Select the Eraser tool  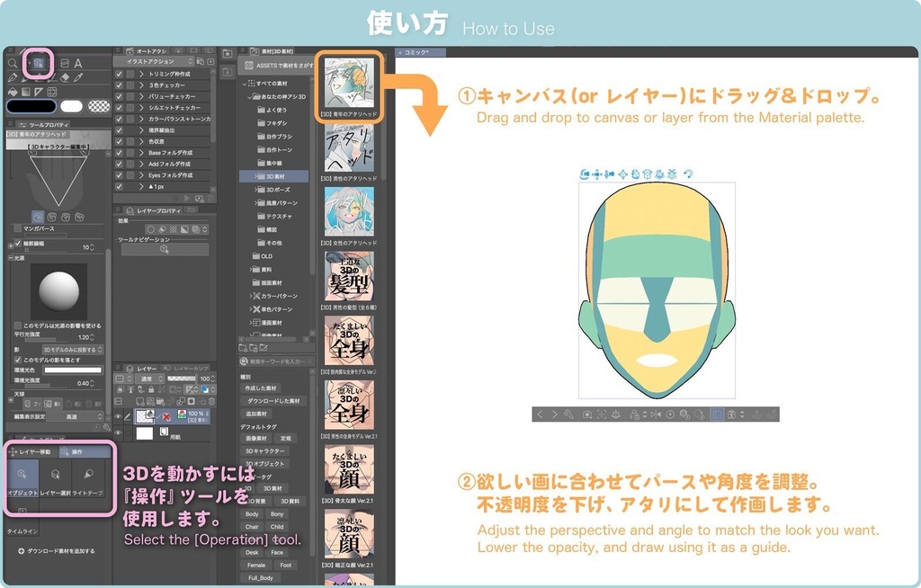[65, 77]
